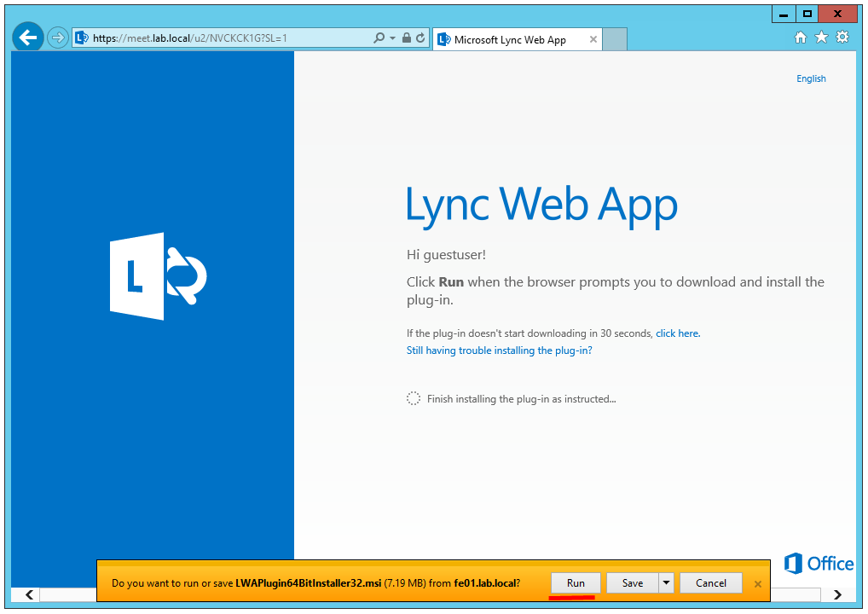868x614 pixels.
Task: Click the search magnifier in address bar
Action: (x=379, y=38)
